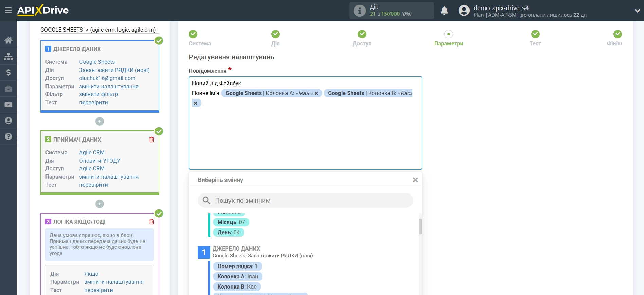Remove the Колонка A variable tag
Viewport: 644px width, 295px height.
316,93
